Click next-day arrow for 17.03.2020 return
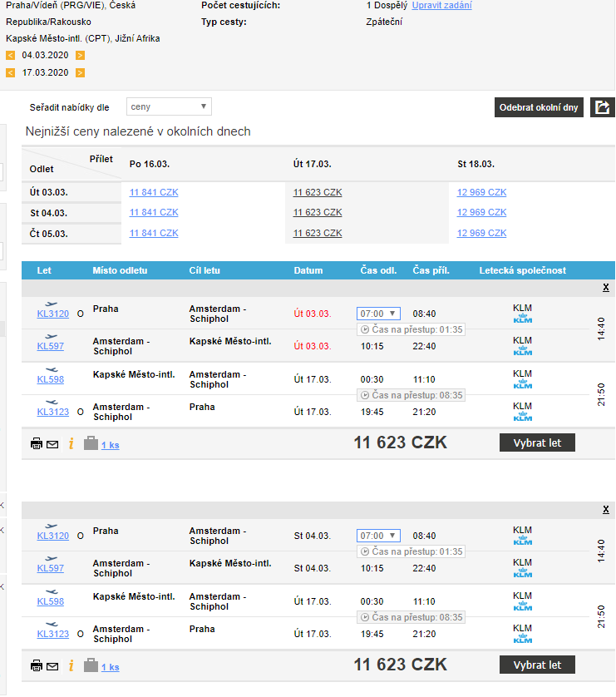The image size is (616, 697). (81, 73)
